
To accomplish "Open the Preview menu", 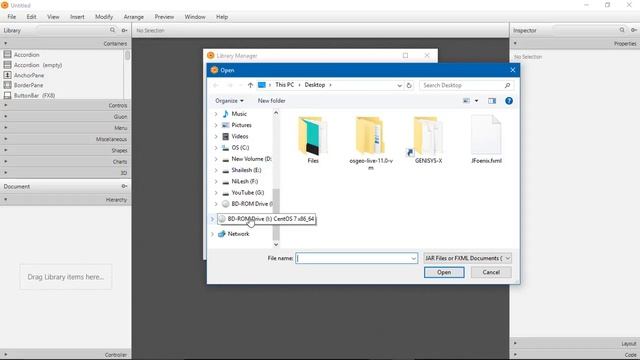I will 164,17.
